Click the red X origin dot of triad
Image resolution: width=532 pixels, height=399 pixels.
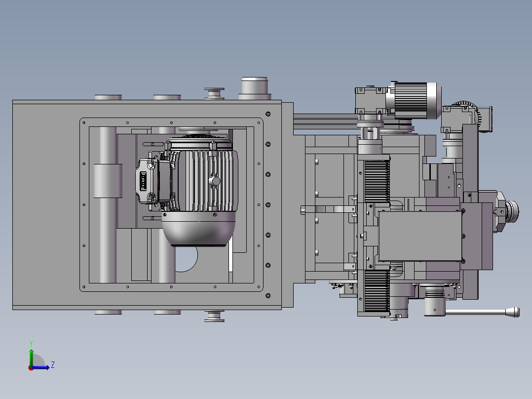tap(31, 368)
